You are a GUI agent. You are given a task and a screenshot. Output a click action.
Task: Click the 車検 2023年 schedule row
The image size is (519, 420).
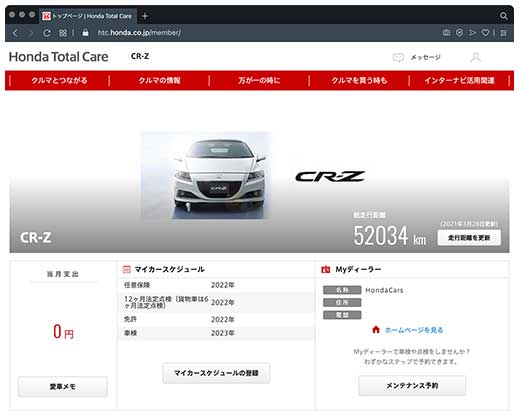(216, 333)
